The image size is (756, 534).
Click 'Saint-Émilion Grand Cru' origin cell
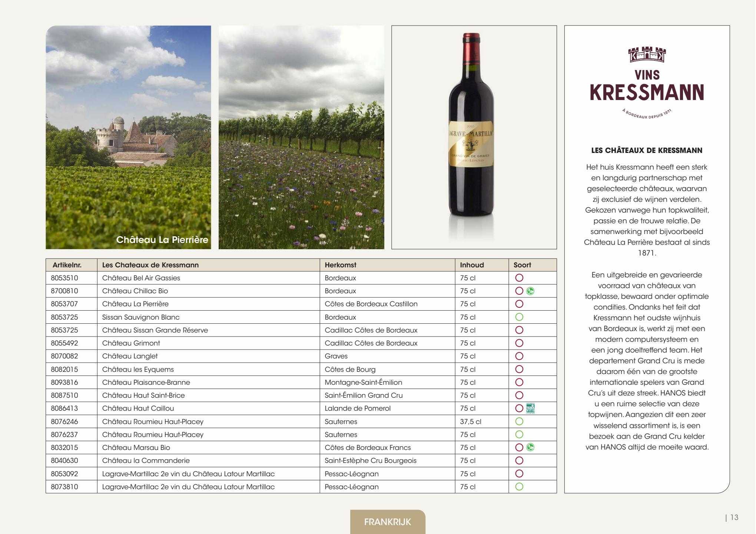(364, 396)
